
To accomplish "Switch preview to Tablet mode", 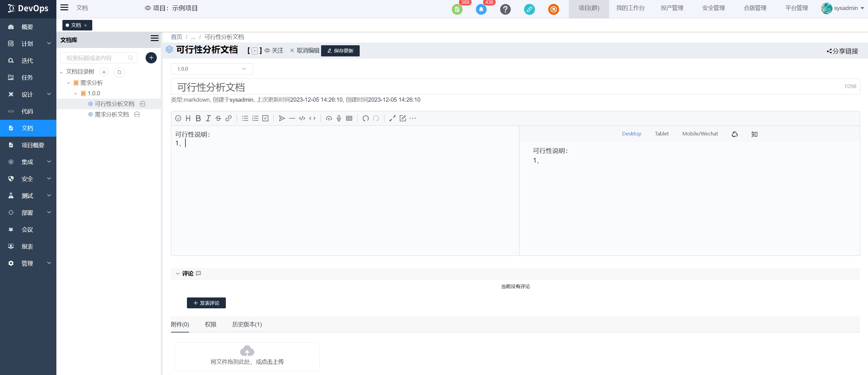I will (661, 134).
